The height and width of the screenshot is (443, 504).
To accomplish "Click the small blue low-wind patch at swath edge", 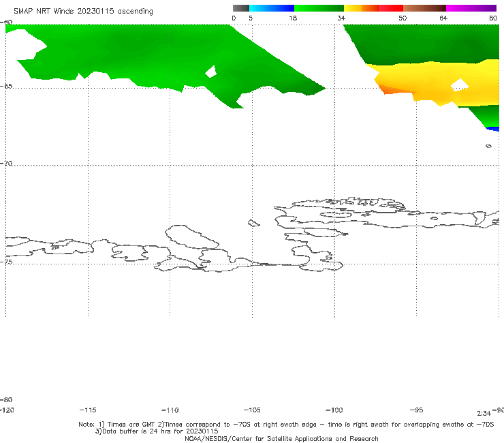I will click(x=493, y=129).
